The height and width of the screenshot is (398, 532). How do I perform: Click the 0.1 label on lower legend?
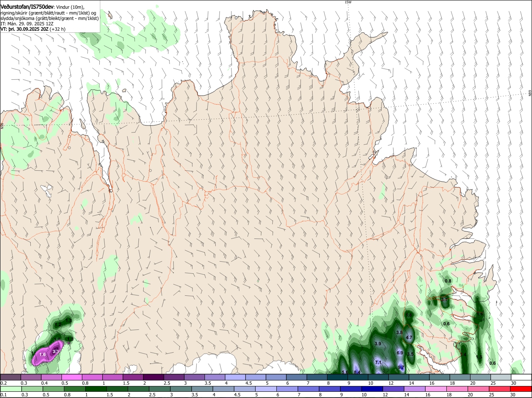[3, 395]
